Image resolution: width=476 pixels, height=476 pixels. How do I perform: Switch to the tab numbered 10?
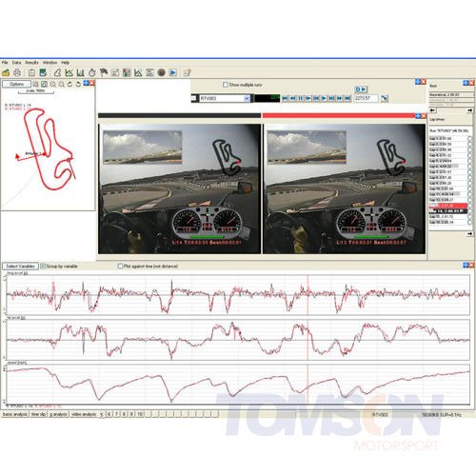140,414
